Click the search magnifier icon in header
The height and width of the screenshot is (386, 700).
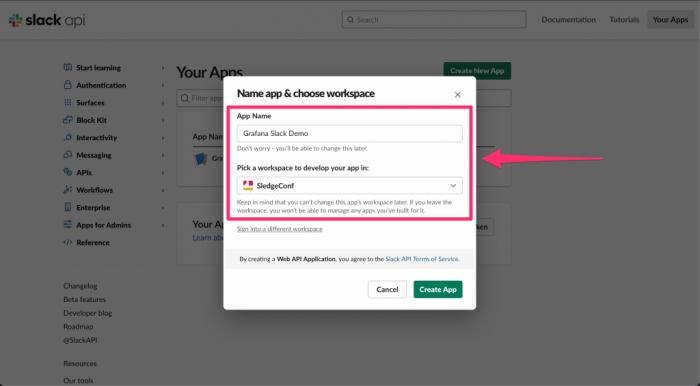350,20
